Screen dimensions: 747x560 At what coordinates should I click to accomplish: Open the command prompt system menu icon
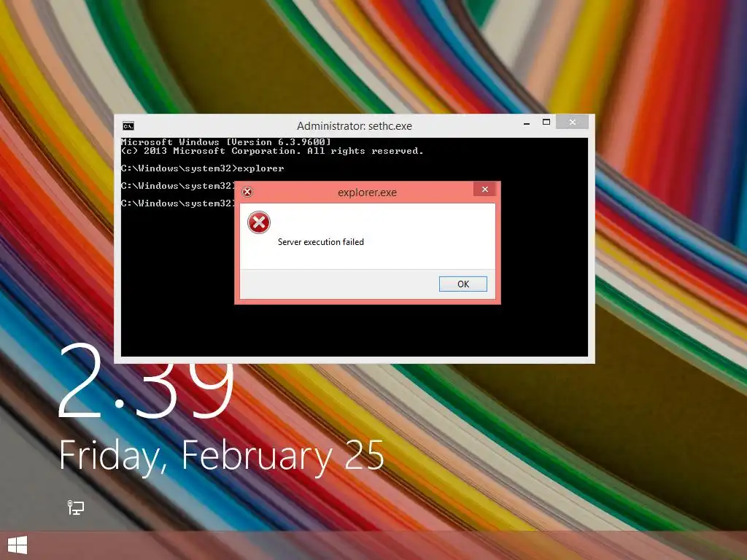[x=128, y=125]
